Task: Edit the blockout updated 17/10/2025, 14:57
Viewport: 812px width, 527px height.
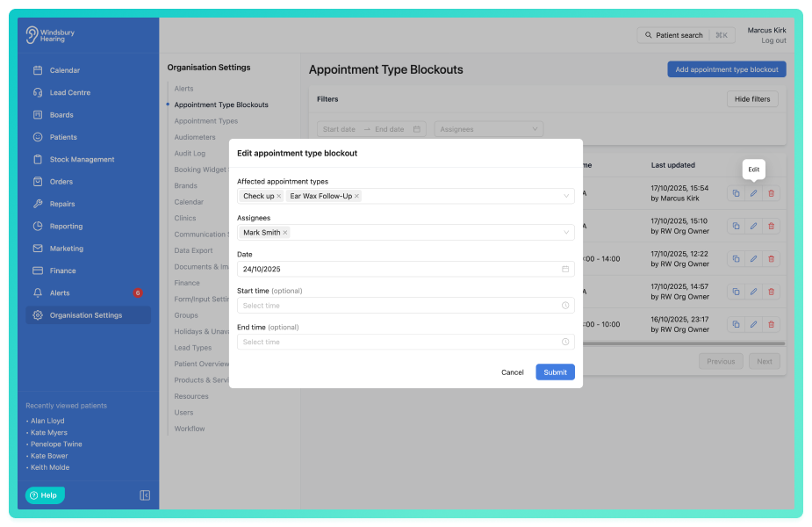Action: tap(753, 292)
